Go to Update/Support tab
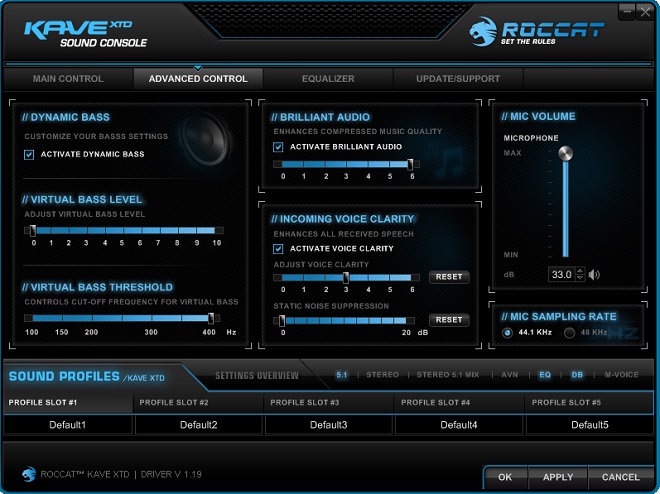Screen dimensions: 660x494 click(458, 79)
